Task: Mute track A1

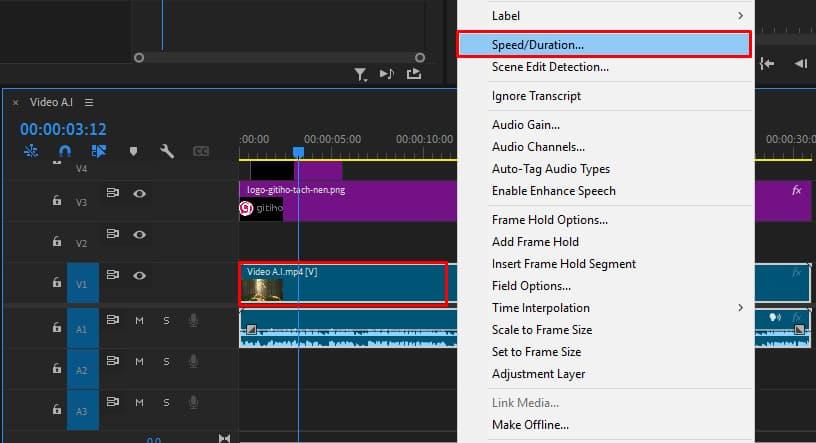Action: [x=139, y=321]
